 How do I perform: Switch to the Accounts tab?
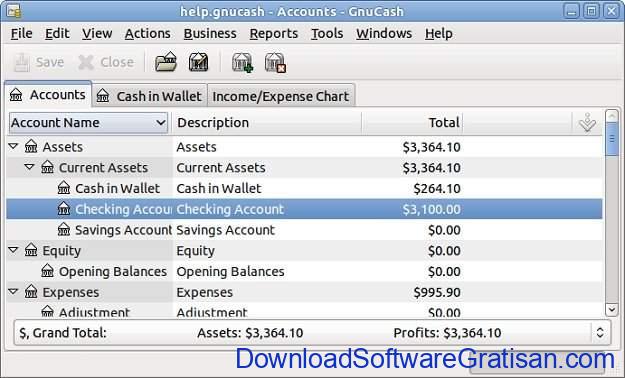coord(48,95)
